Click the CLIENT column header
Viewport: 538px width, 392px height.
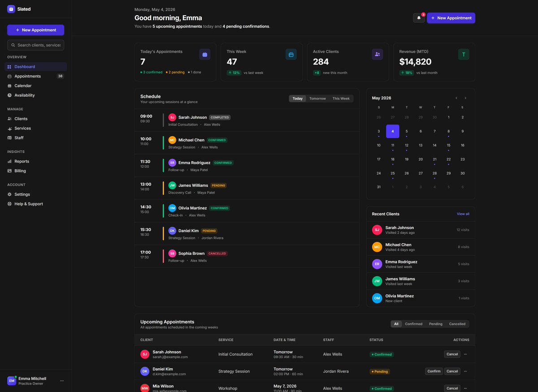click(x=147, y=340)
